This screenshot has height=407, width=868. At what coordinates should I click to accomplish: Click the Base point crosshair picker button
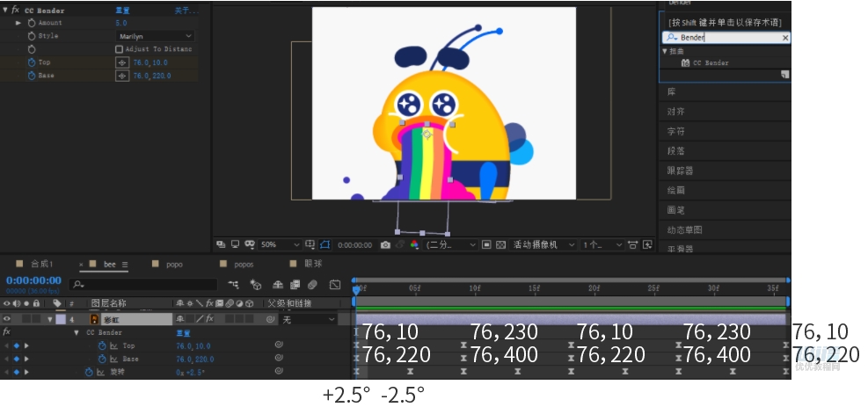pos(122,76)
